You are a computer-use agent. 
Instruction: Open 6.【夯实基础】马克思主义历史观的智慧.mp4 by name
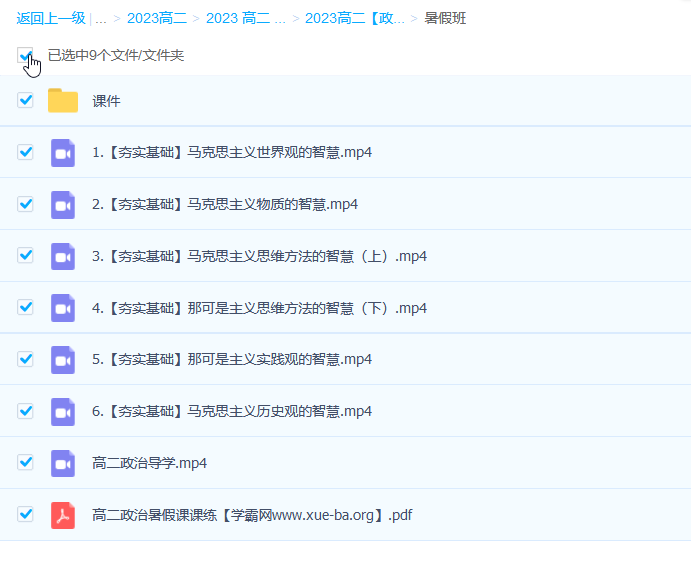pyautogui.click(x=232, y=411)
